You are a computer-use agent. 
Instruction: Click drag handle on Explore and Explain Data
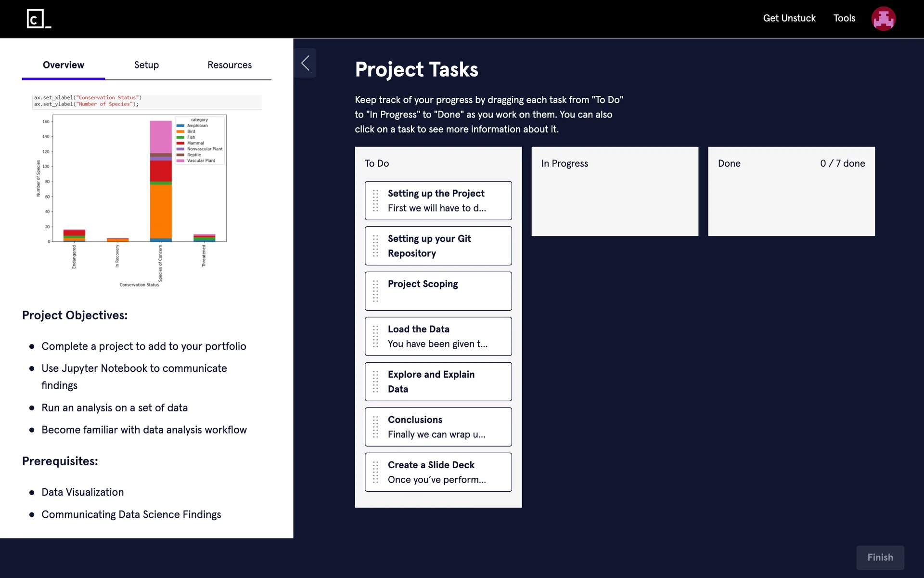click(376, 382)
